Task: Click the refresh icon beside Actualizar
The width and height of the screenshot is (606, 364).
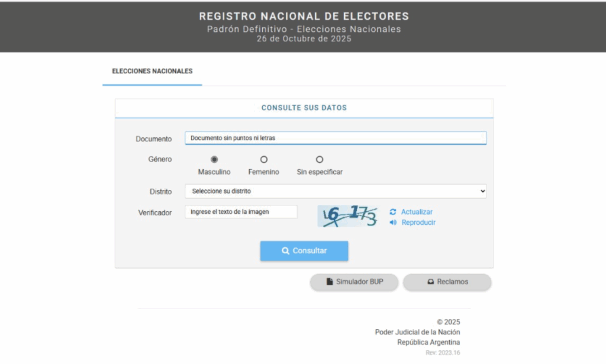Action: [393, 212]
